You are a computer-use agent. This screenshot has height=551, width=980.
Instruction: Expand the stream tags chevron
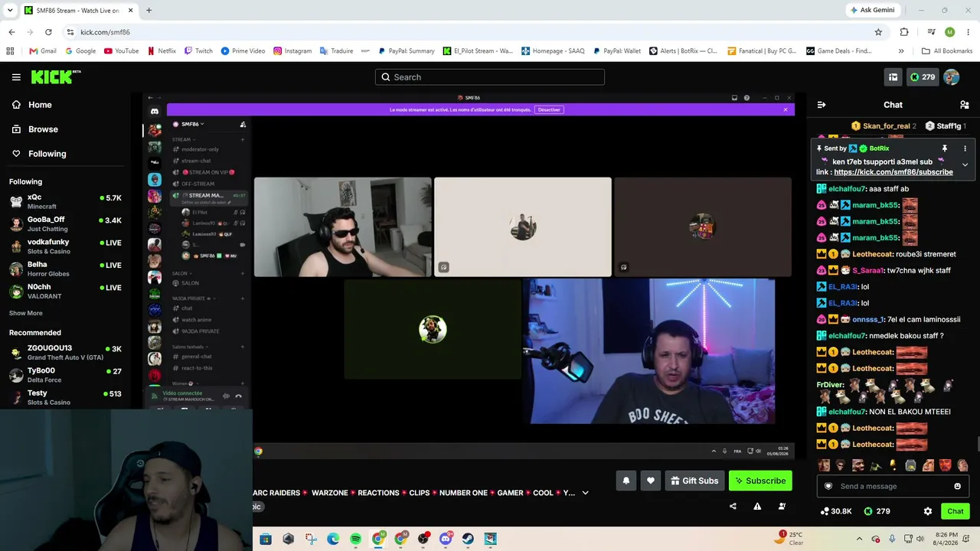point(585,493)
